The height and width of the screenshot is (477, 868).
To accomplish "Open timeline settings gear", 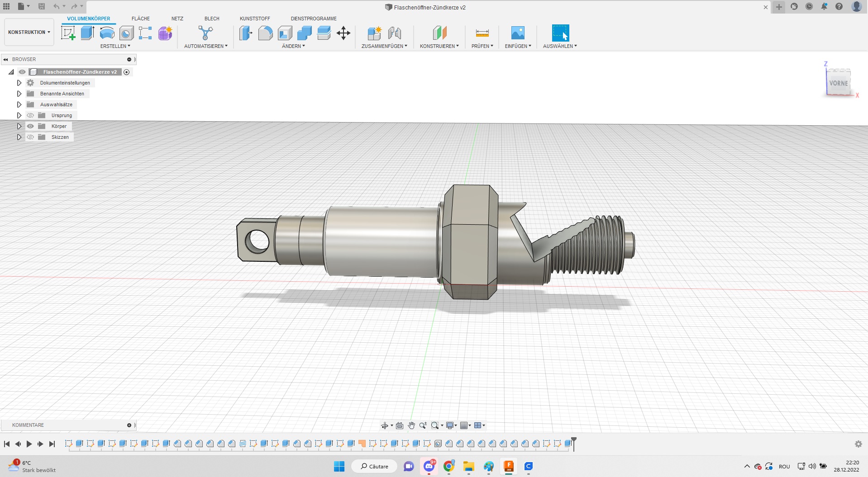I will click(x=858, y=444).
